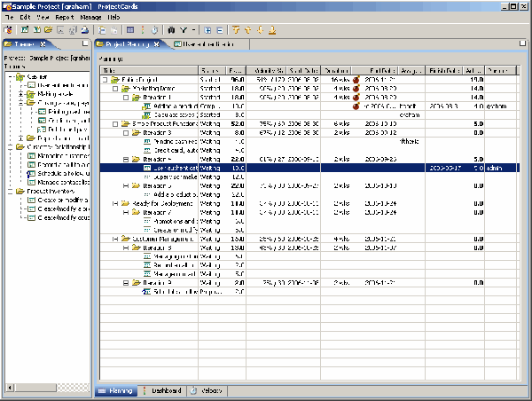Switch to the Dashboard bottom tab
This screenshot has height=401, width=532.
click(x=165, y=390)
